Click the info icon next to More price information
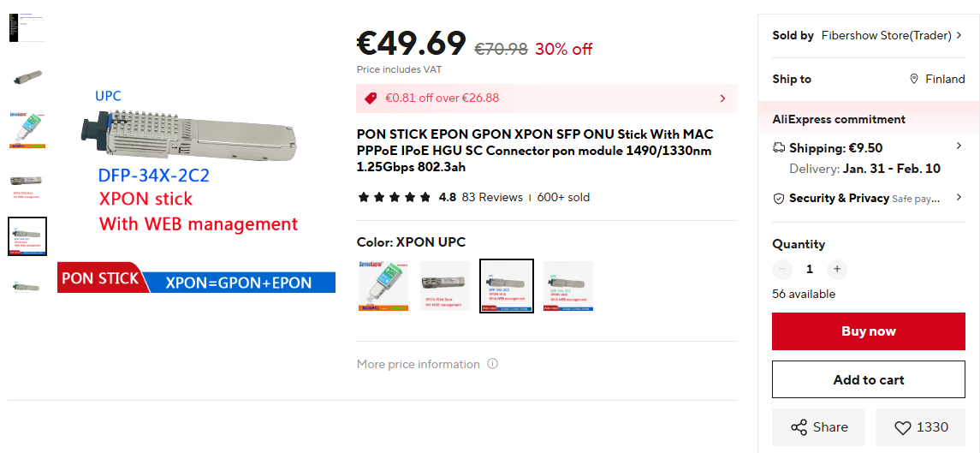The width and height of the screenshot is (980, 453). (492, 364)
